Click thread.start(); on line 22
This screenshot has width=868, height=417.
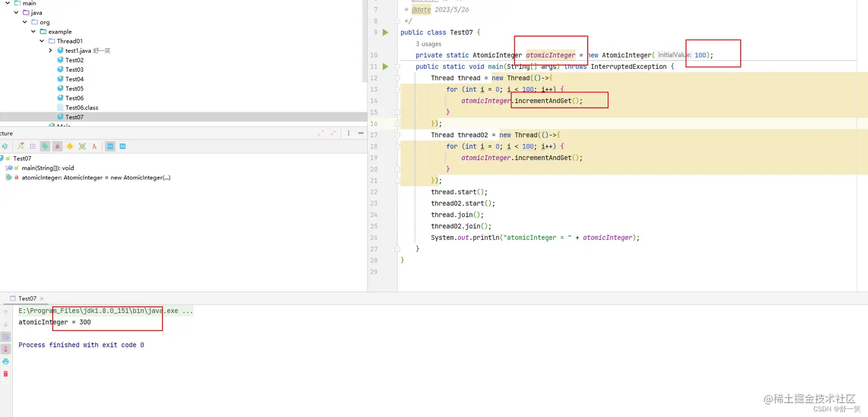click(x=459, y=192)
